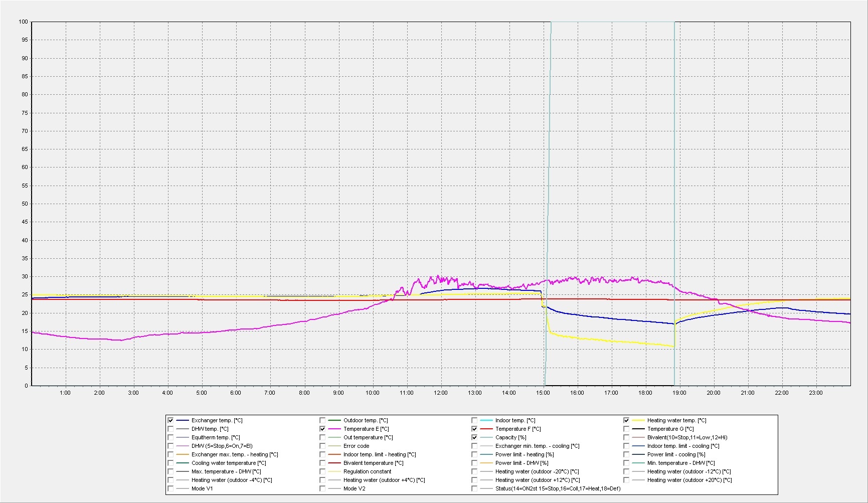Screen dimensions: 868x503
Task: Enable Heating water (outdoor +20°C) checkbox
Action: [626, 480]
